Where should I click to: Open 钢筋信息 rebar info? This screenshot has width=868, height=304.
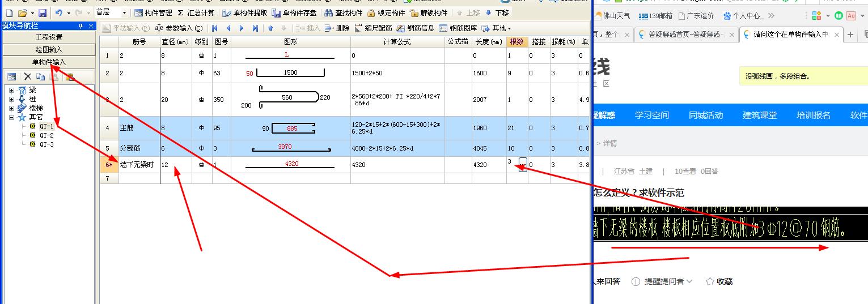pos(416,28)
